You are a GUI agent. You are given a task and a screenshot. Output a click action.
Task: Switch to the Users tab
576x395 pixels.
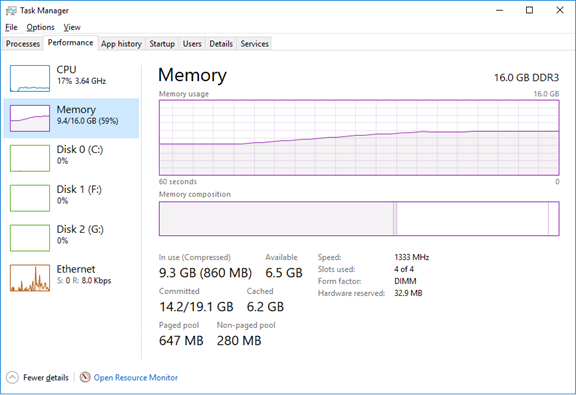point(192,44)
